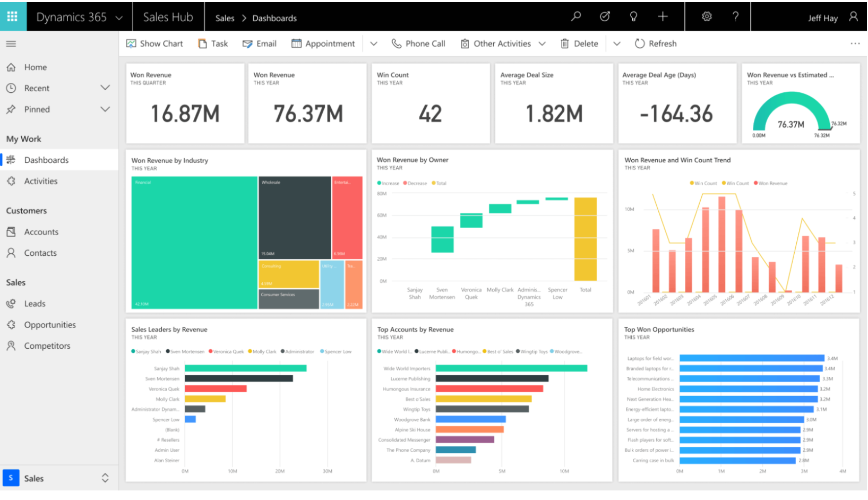Open the task flow checkmark icon
Viewport: 868px width, 500px height.
point(605,16)
